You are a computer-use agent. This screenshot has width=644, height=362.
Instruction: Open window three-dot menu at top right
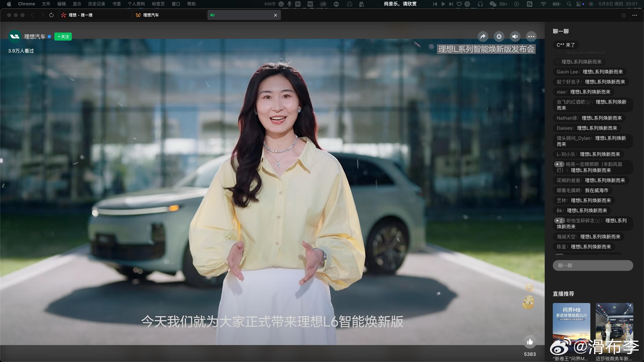tap(635, 15)
